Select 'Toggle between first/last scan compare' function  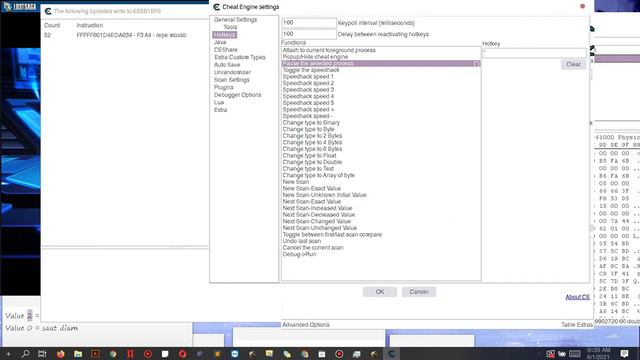(x=381, y=234)
